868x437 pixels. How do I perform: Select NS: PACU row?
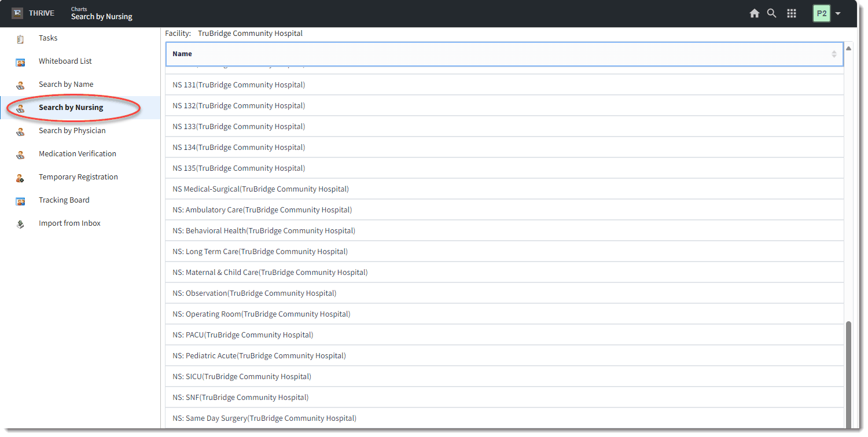click(x=505, y=335)
